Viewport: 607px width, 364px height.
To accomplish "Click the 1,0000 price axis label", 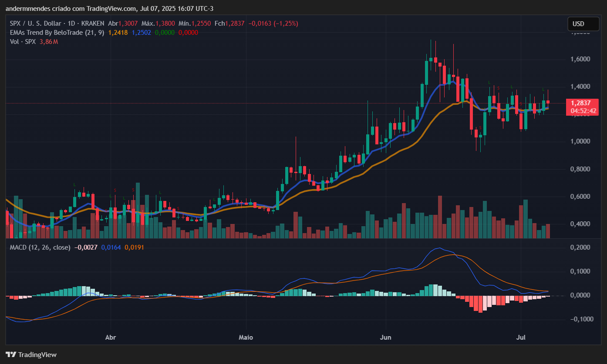I will click(580, 142).
